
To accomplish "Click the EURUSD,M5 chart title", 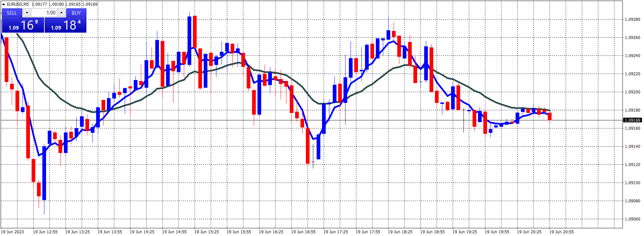I will (18, 4).
